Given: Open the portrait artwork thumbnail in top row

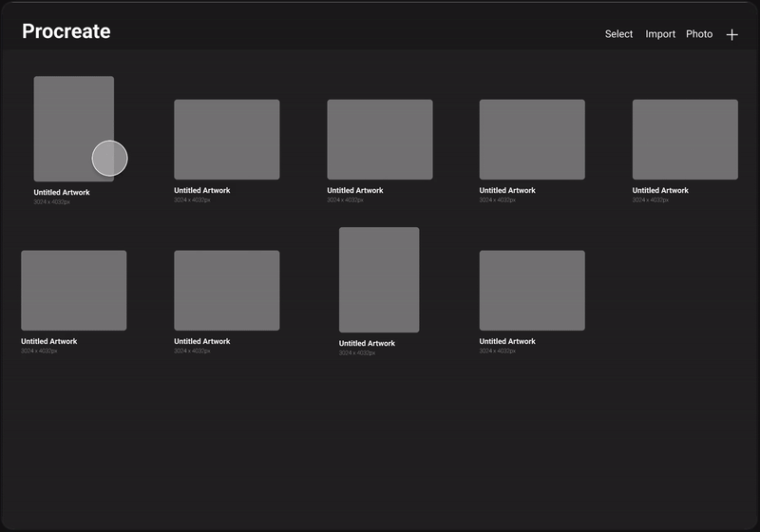Looking at the screenshot, I should coord(74,129).
